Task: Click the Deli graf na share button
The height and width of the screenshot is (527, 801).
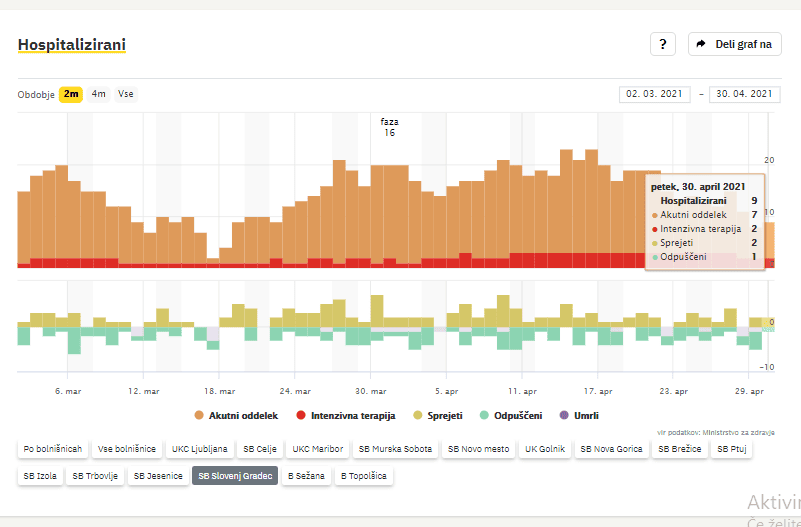Action: coord(734,44)
